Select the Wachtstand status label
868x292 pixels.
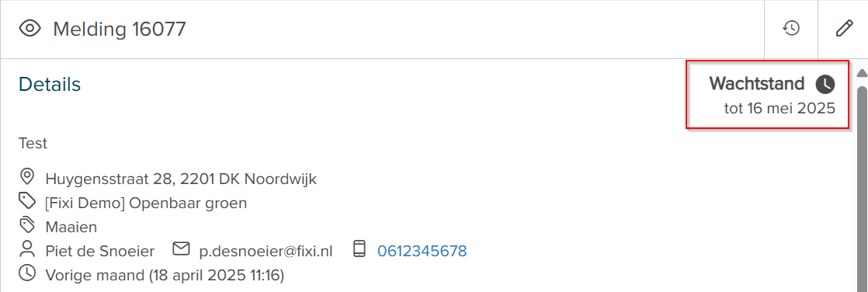pyautogui.click(x=757, y=84)
